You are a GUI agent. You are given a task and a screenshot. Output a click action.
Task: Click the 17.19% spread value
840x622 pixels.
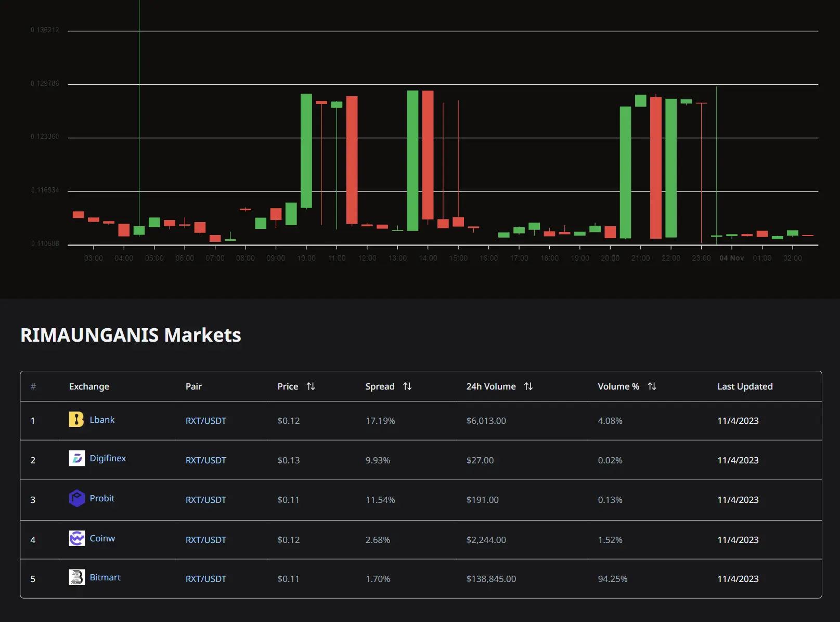click(380, 421)
